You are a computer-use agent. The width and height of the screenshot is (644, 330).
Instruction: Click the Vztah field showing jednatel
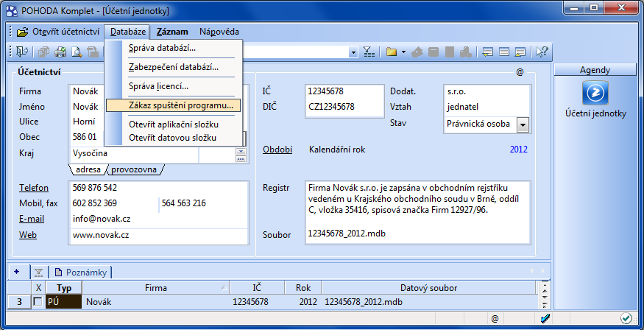click(x=487, y=107)
